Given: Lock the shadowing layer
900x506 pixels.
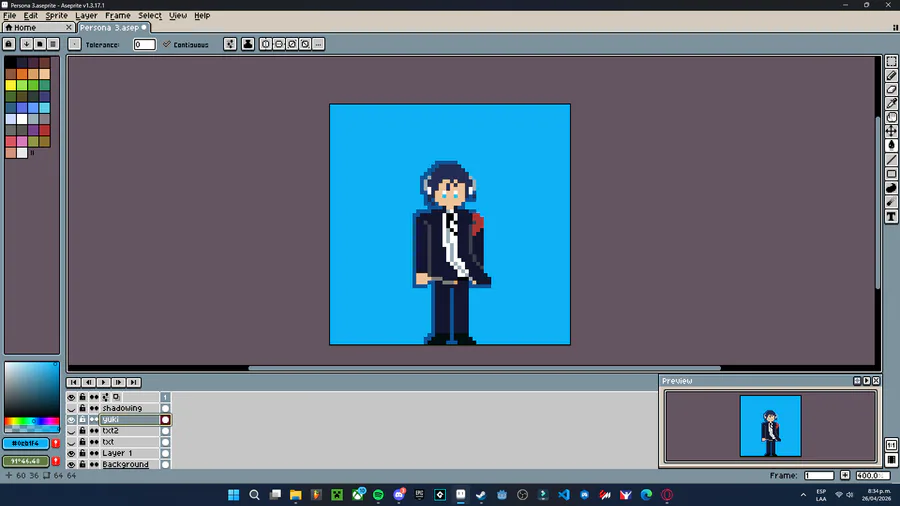Looking at the screenshot, I should coord(83,408).
